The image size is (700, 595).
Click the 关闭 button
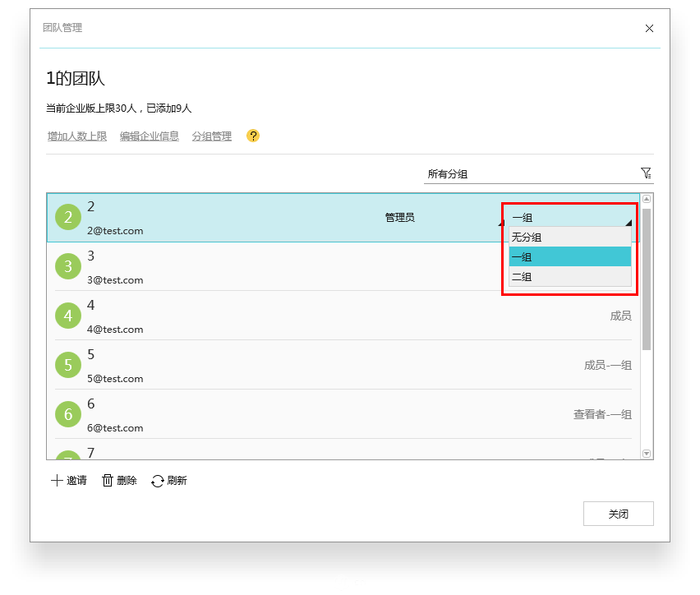pyautogui.click(x=619, y=514)
